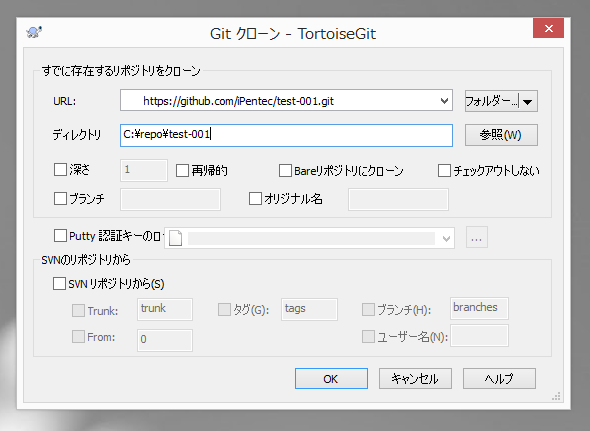This screenshot has width=590, height=431.
Task: Check Bareリポジトリにクローン option
Action: [285, 171]
